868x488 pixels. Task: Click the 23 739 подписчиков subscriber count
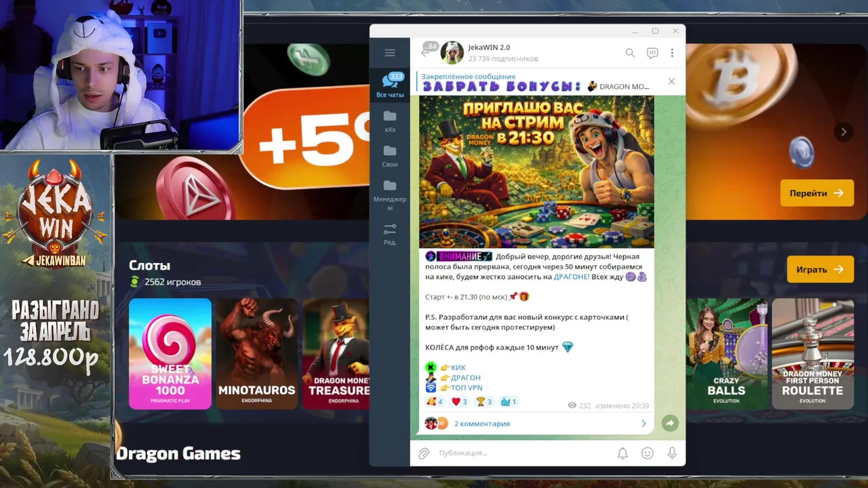tap(503, 59)
